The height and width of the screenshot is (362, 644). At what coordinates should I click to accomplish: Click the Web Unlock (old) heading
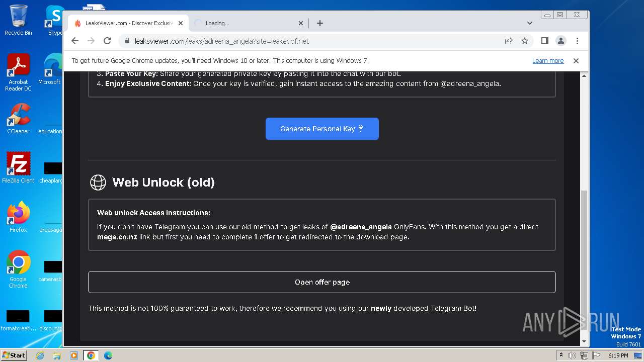pyautogui.click(x=164, y=182)
